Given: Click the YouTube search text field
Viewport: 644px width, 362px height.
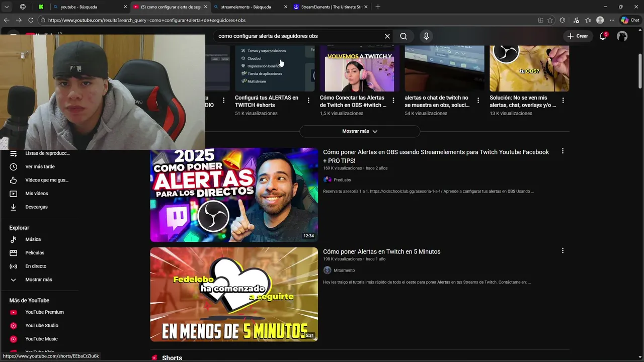Looking at the screenshot, I should click(299, 36).
